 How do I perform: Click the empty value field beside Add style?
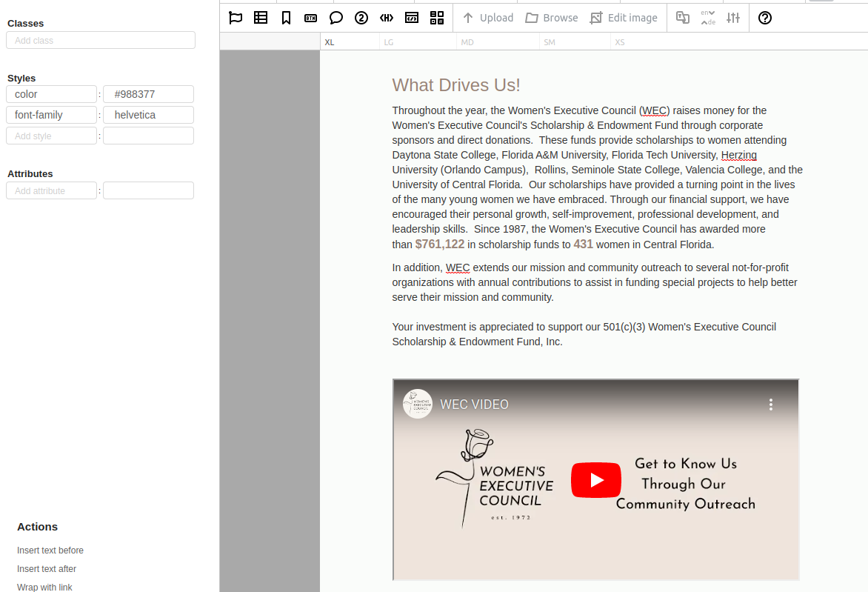[148, 136]
